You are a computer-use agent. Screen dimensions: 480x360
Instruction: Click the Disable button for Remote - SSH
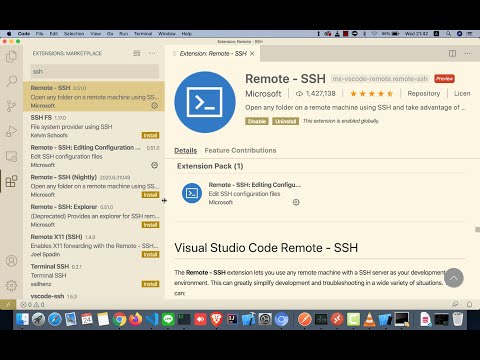coord(257,121)
